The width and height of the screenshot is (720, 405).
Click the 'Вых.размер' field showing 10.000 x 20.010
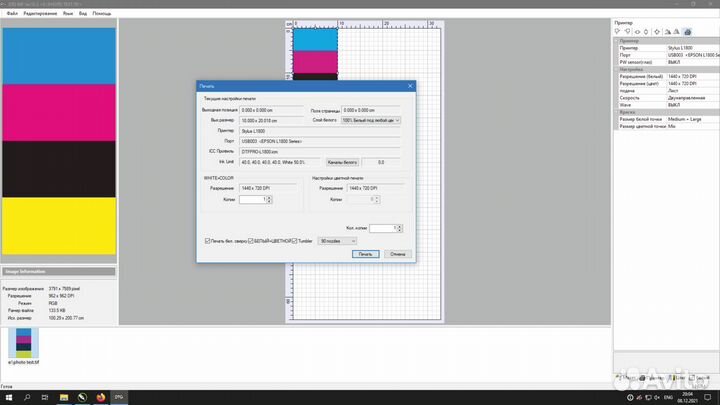coord(271,121)
